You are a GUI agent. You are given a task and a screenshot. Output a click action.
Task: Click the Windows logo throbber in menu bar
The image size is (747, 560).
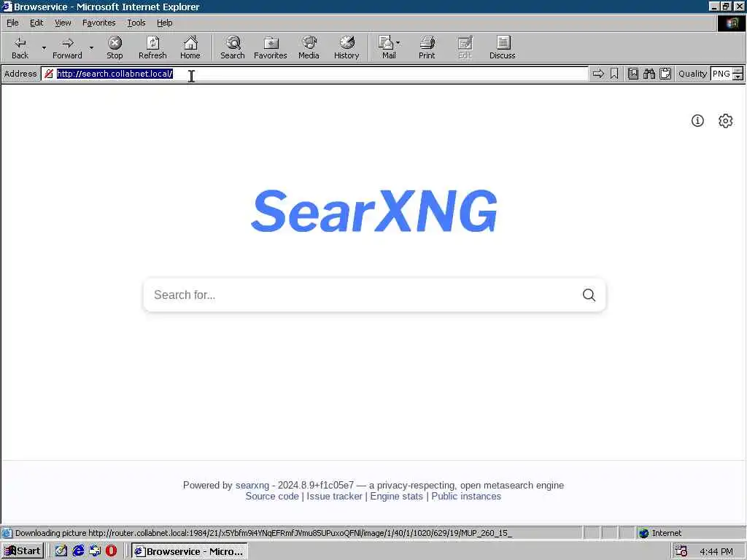731,23
